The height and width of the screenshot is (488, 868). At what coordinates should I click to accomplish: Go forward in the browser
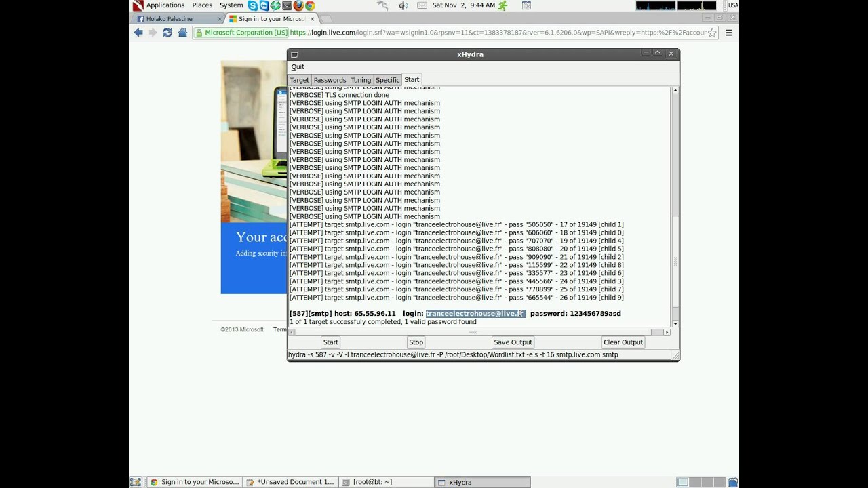point(153,33)
